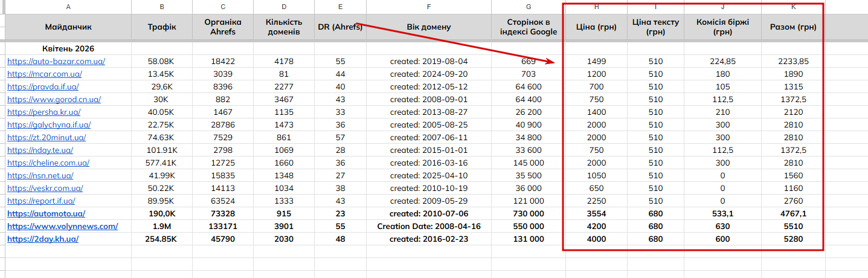Open the www.volynnews.com link
The height and width of the screenshot is (278, 868).
click(62, 227)
